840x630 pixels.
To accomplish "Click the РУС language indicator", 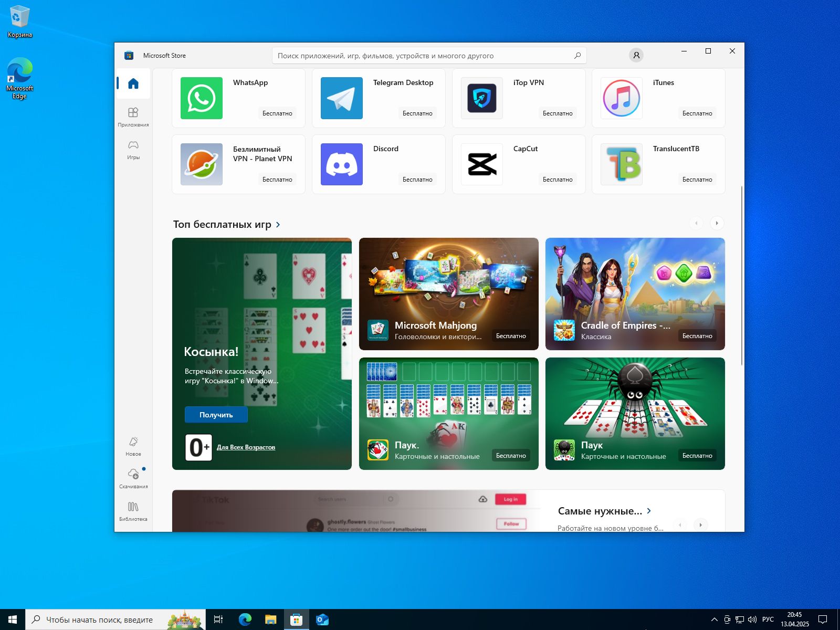I will coord(768,619).
